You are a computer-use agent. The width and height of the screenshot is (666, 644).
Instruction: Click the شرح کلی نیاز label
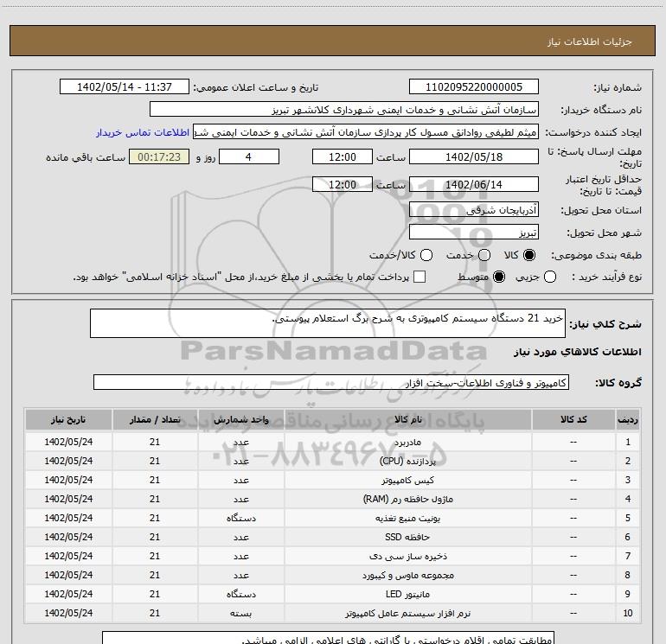(x=605, y=324)
